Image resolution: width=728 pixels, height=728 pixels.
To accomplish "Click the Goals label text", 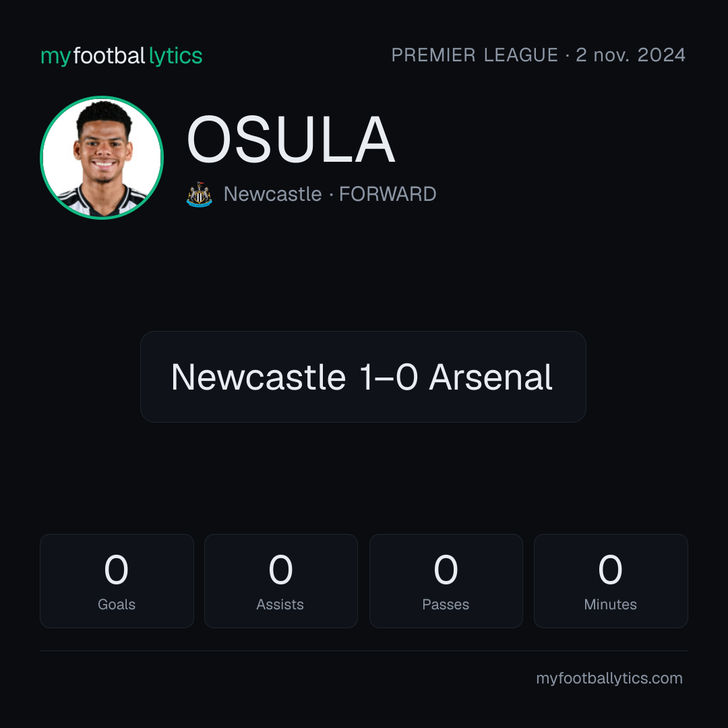I will 117,605.
